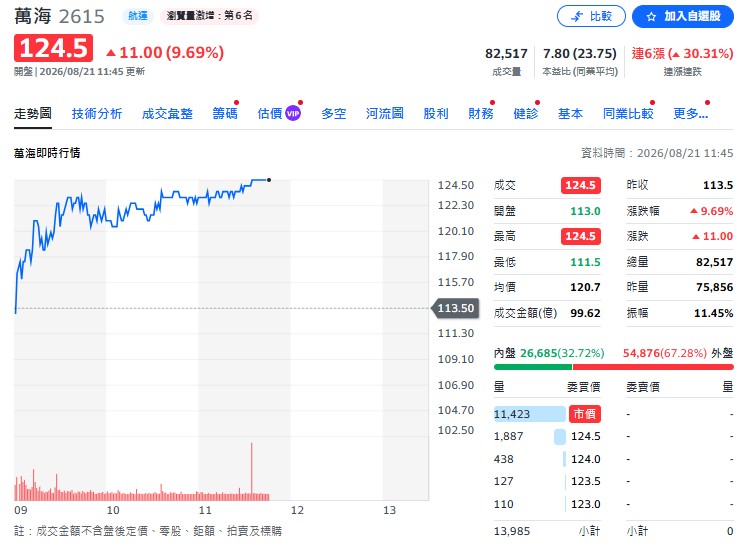Switch to the 技術分析 tab
The height and width of the screenshot is (553, 744).
tap(97, 113)
